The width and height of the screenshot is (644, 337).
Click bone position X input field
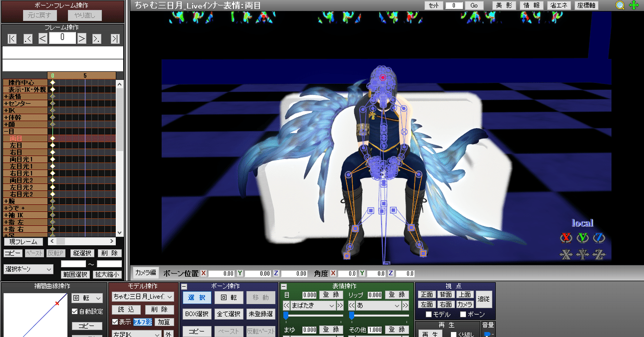coord(221,273)
